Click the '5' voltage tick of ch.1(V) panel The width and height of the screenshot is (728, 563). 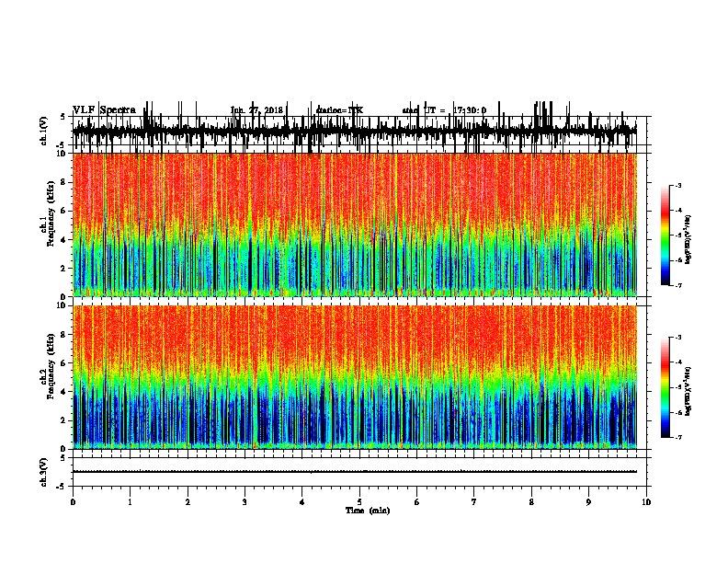pos(63,117)
